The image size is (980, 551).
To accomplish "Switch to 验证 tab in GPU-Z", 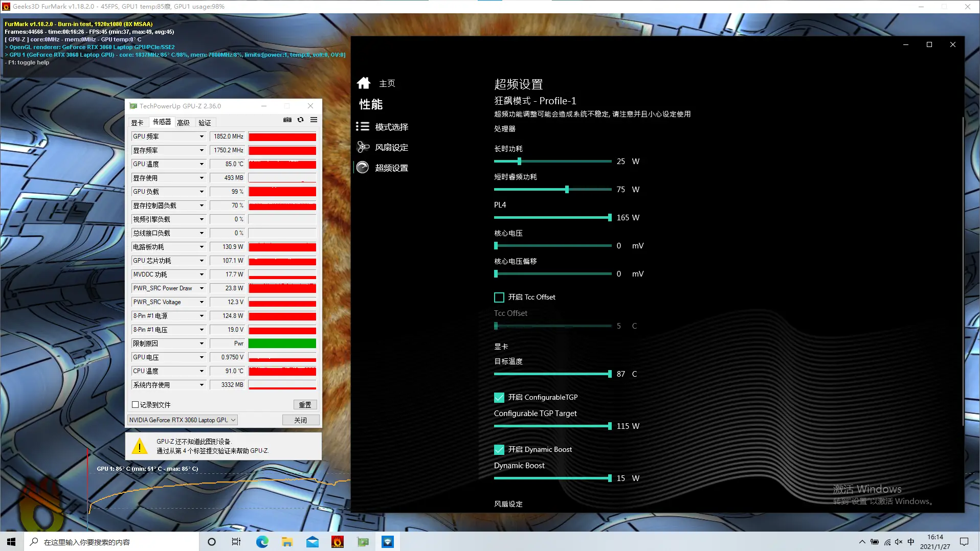I will pos(205,123).
